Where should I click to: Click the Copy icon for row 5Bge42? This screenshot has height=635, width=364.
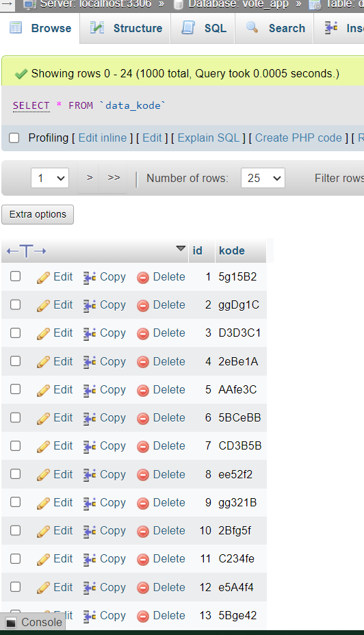(x=90, y=616)
